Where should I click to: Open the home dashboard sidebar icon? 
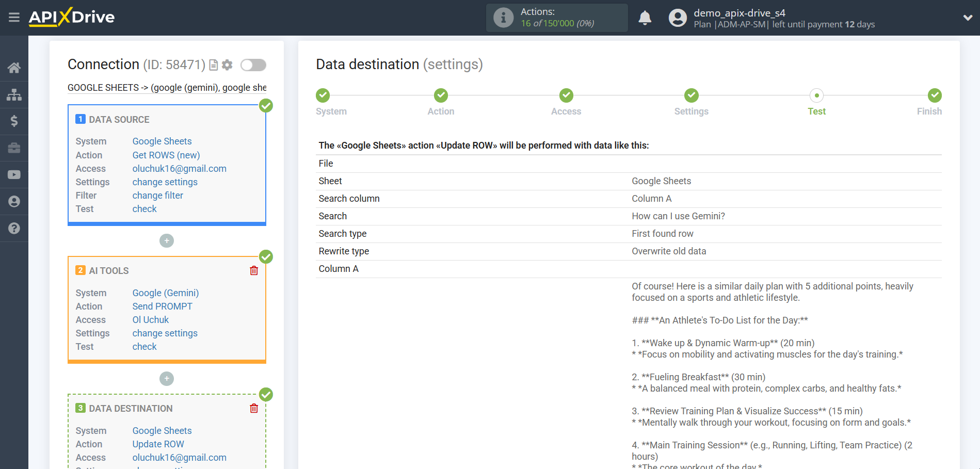[x=14, y=68]
